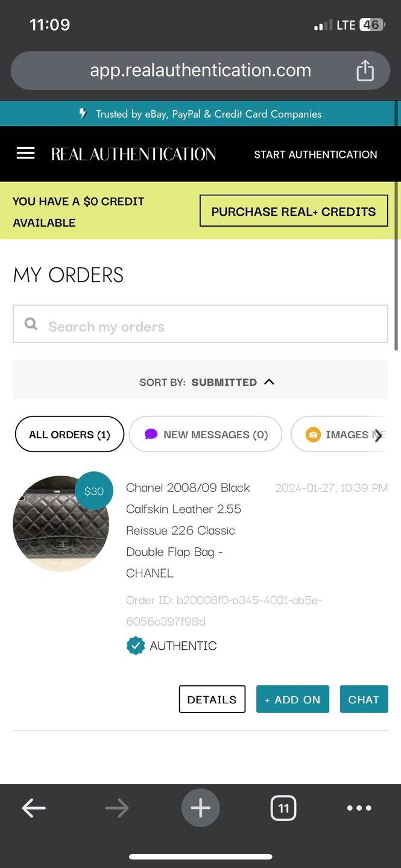Expand the Sort By Submitted dropdown

[206, 382]
